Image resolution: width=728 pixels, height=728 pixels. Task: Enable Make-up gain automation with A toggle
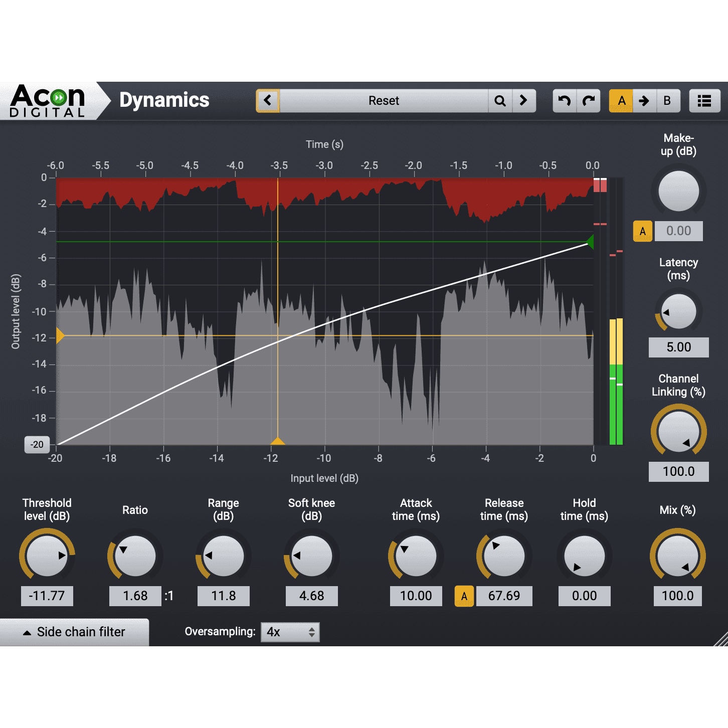click(x=642, y=231)
